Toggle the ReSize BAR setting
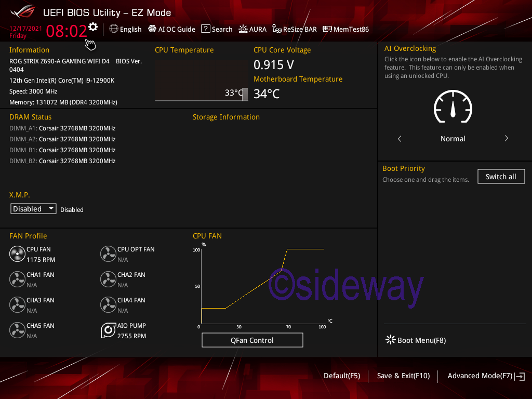Viewport: 532px width, 399px height. tap(294, 30)
